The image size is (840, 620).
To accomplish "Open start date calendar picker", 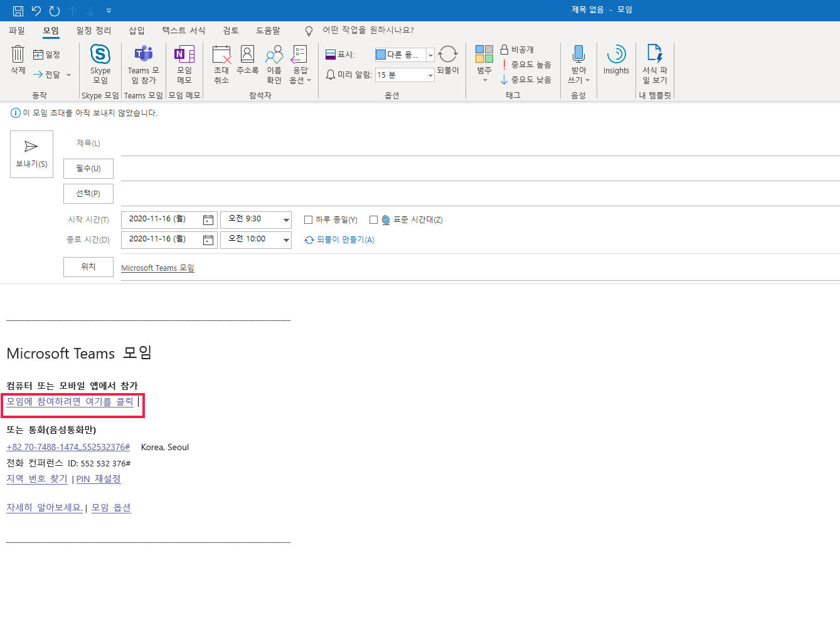I will pyautogui.click(x=208, y=219).
